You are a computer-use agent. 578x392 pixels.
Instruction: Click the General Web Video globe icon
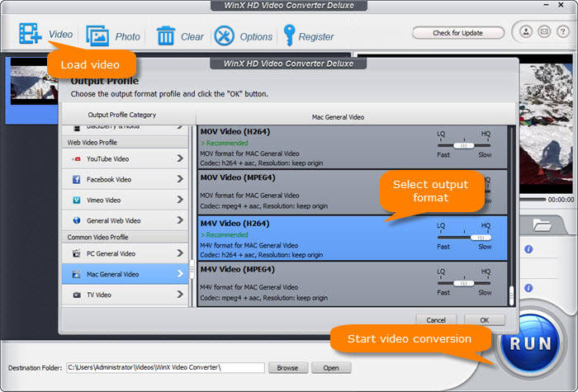76,220
